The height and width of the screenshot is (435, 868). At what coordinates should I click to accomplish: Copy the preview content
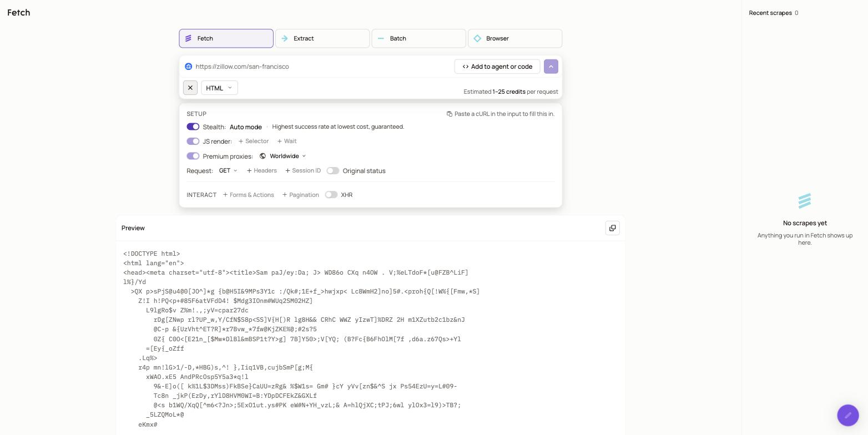point(613,228)
